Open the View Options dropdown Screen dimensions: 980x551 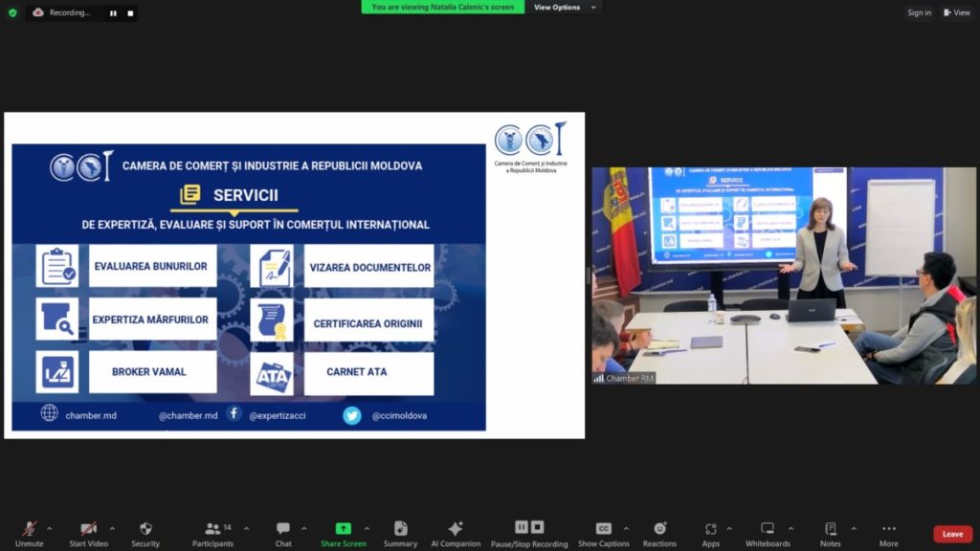coord(565,7)
